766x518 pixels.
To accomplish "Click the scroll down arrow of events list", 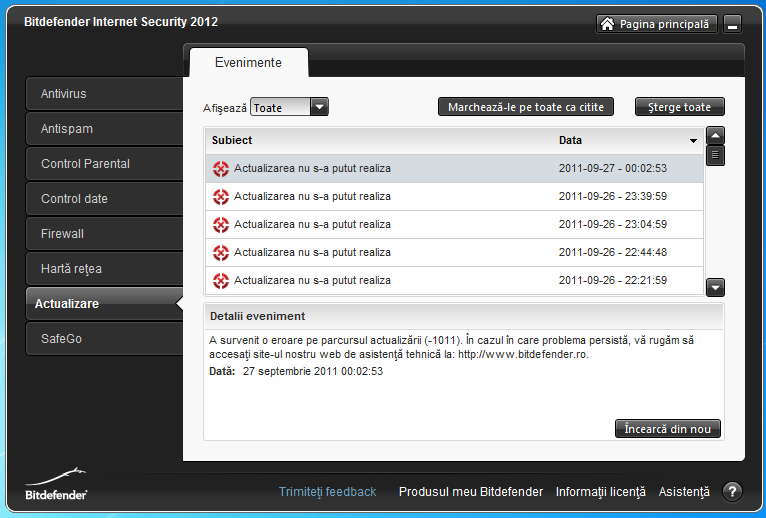I will 715,287.
